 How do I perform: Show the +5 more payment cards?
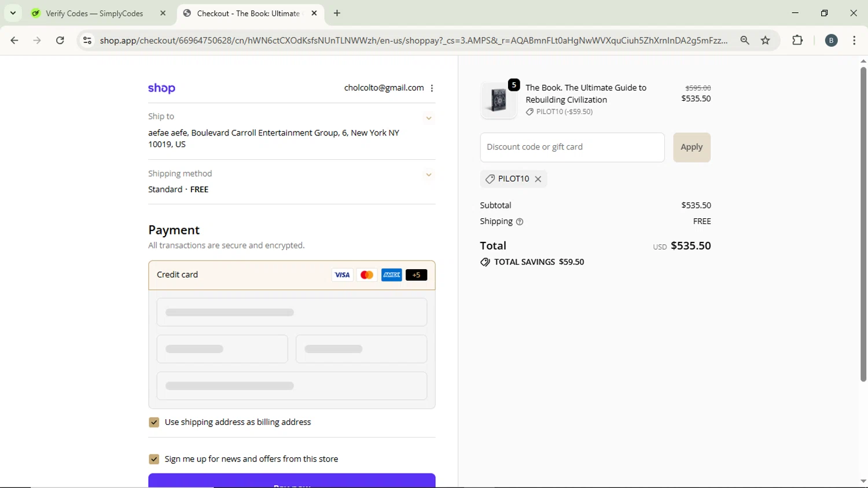tap(417, 275)
